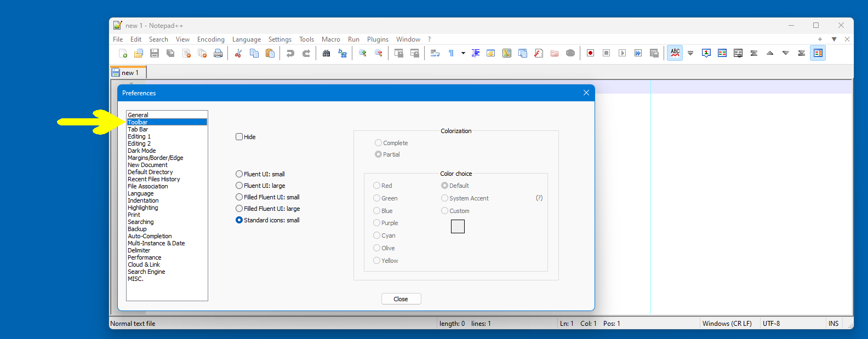
Task: Click the Cut scissors icon
Action: coord(238,53)
